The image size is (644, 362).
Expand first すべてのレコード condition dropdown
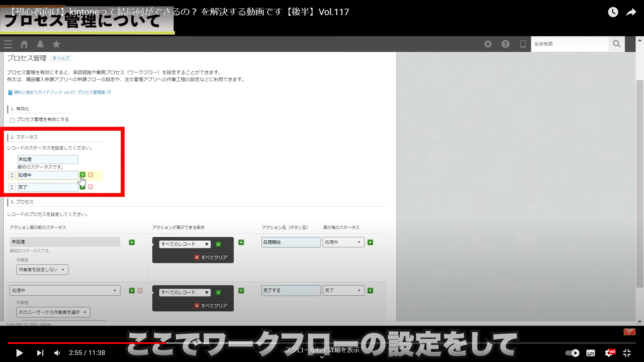click(185, 244)
